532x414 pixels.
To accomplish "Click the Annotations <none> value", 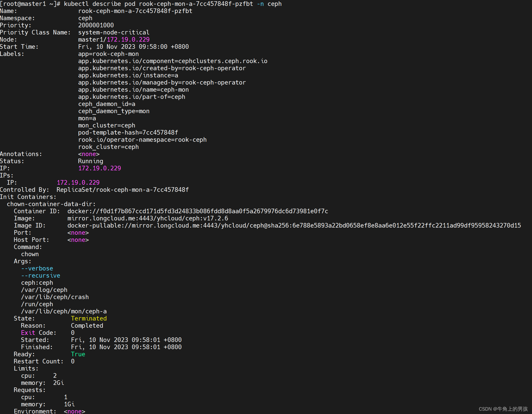I will point(89,154).
